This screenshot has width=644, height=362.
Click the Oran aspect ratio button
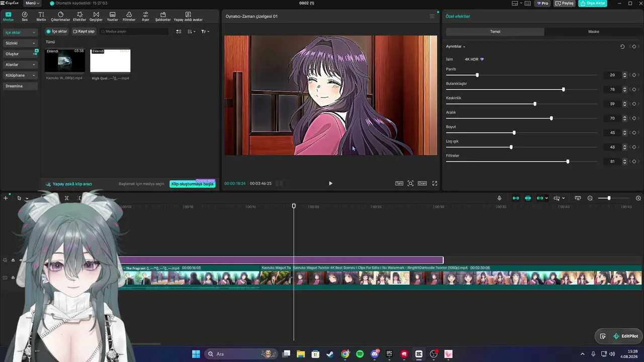pyautogui.click(x=422, y=184)
